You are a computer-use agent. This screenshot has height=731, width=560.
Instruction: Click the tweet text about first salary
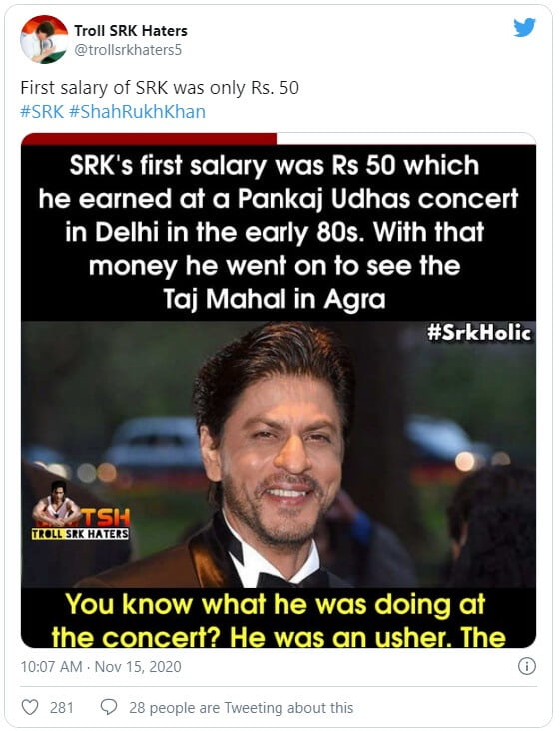point(160,88)
